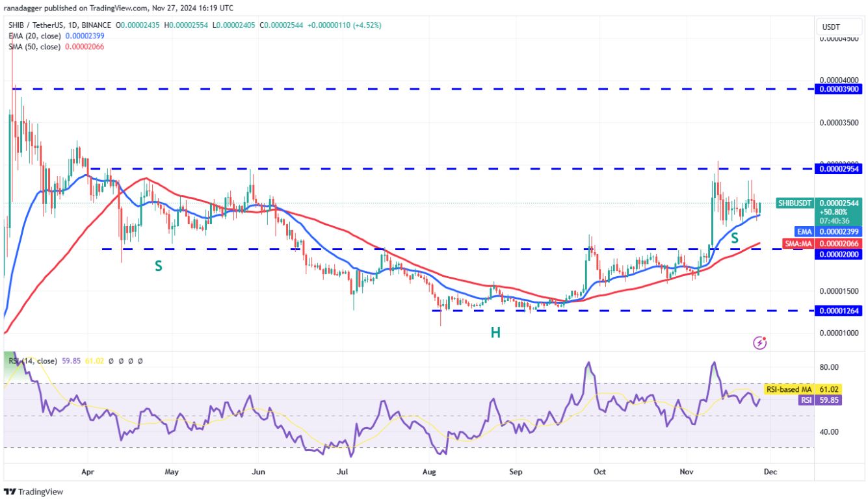Screen dimensions: 868x501
Task: Click the blue 0.00002954 resistance price label
Action: [839, 168]
